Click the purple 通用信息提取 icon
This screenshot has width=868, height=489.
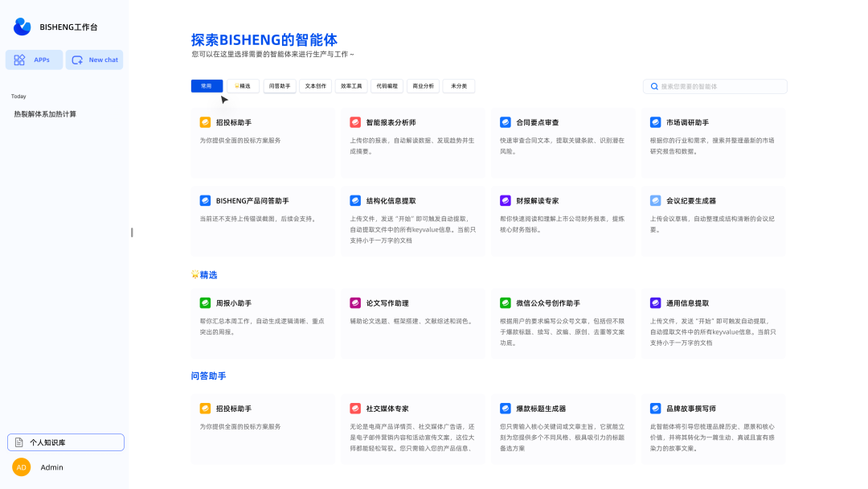pos(656,303)
